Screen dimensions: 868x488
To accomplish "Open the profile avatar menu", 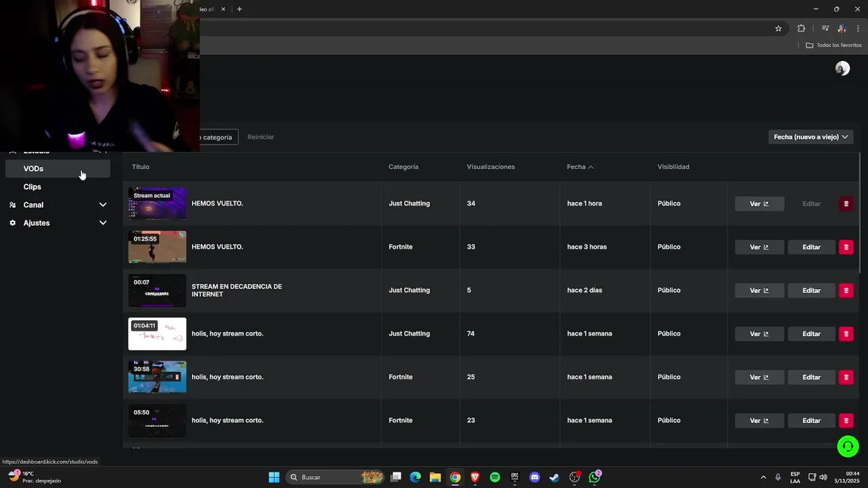I will point(842,68).
